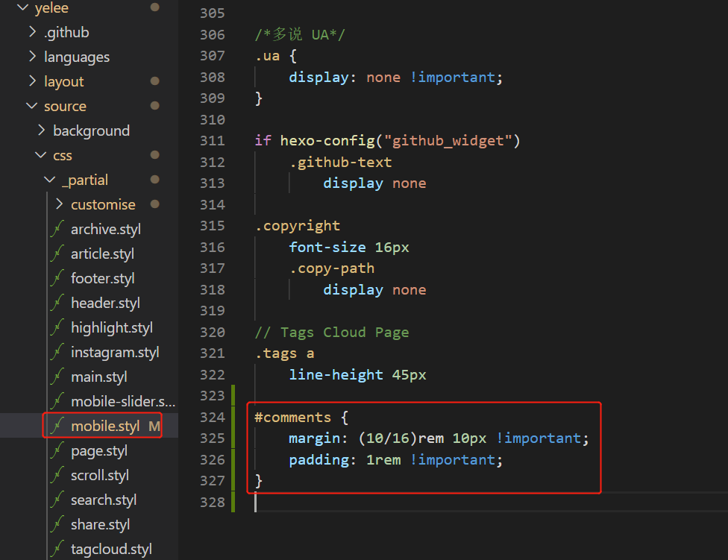Open header.styl from the explorer

coord(105,303)
